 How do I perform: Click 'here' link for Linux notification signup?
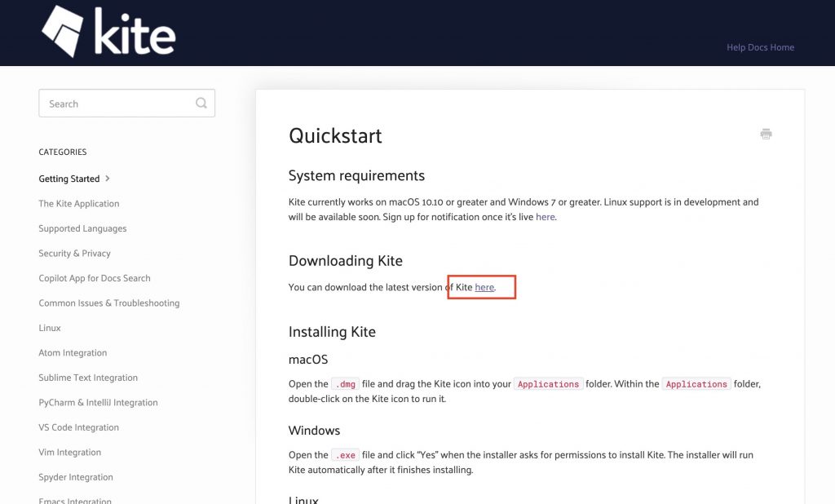(x=545, y=217)
